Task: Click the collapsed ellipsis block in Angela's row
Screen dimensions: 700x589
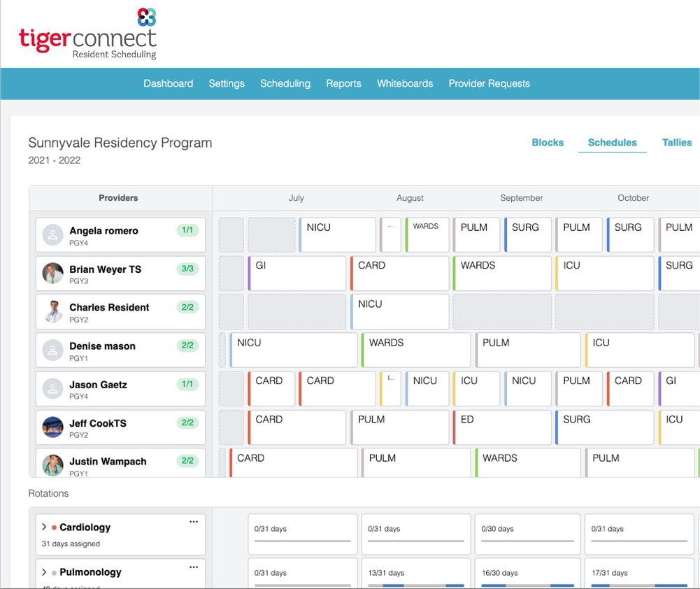Action: (x=390, y=235)
